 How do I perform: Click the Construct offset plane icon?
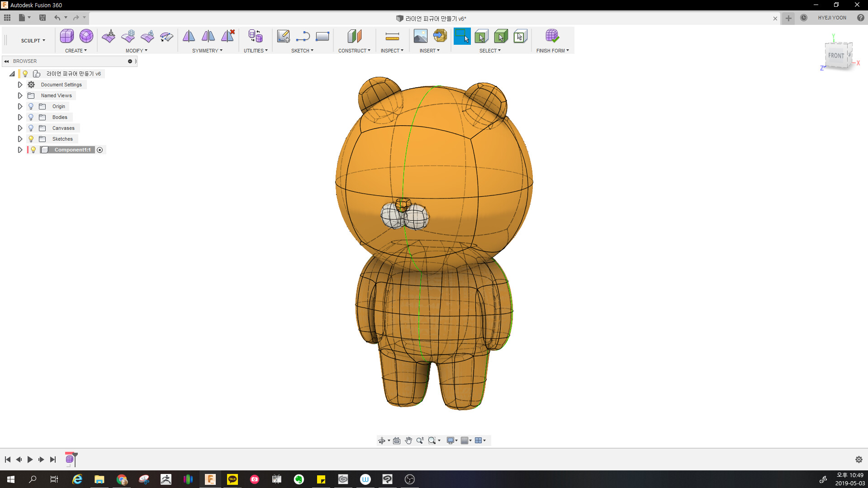point(354,36)
